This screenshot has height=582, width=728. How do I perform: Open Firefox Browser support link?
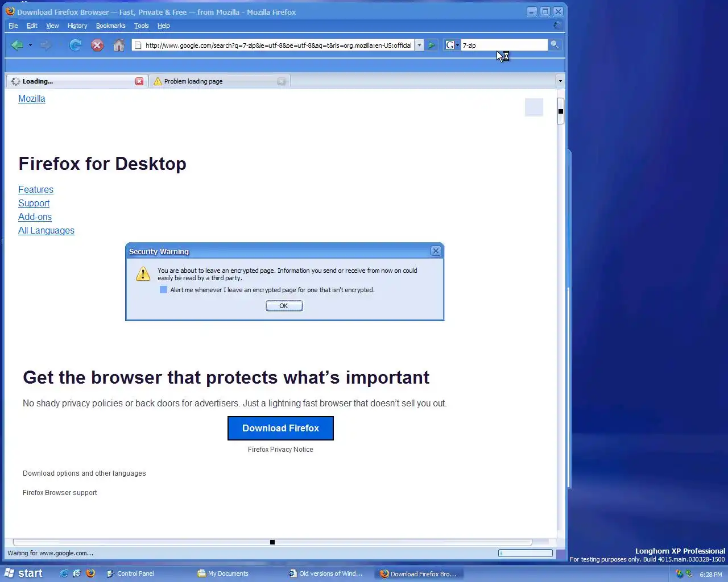[x=60, y=492]
